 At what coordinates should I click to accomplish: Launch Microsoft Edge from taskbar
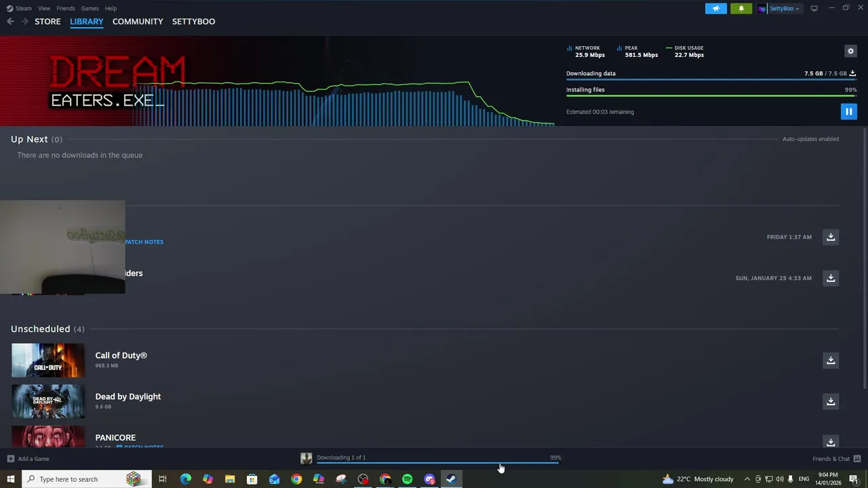[185, 479]
